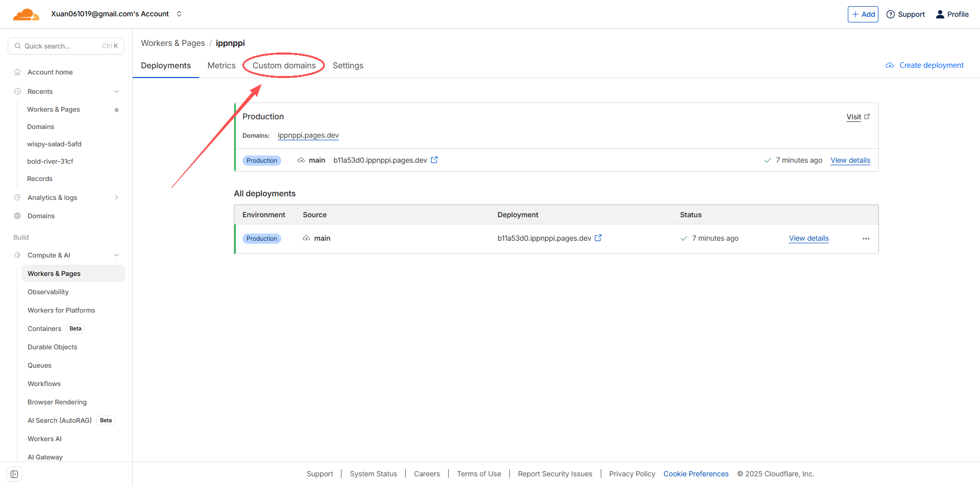
Task: Open the Support help menu
Action: tap(905, 14)
